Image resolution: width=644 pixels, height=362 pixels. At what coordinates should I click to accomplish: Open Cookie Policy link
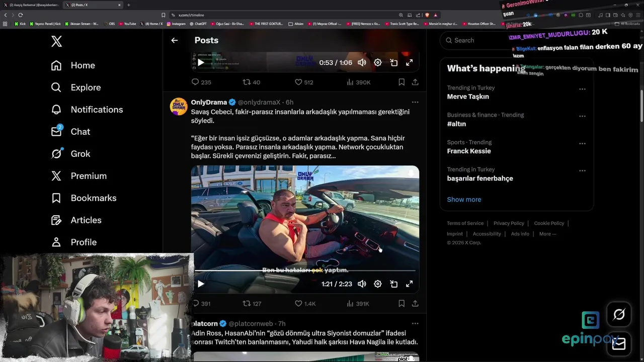(549, 223)
